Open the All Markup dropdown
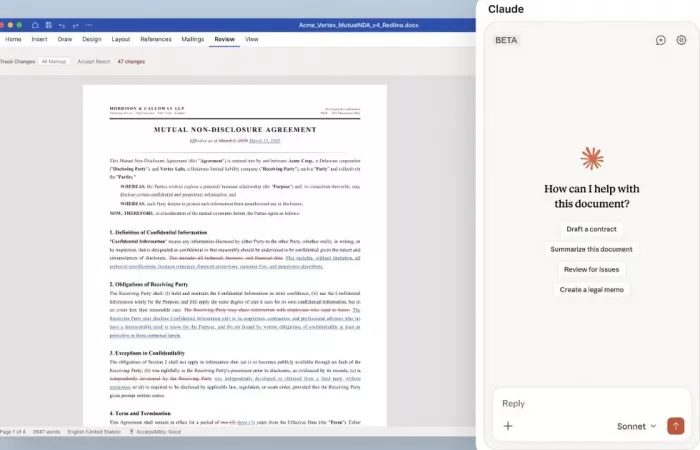The height and width of the screenshot is (450, 700). pos(54,61)
